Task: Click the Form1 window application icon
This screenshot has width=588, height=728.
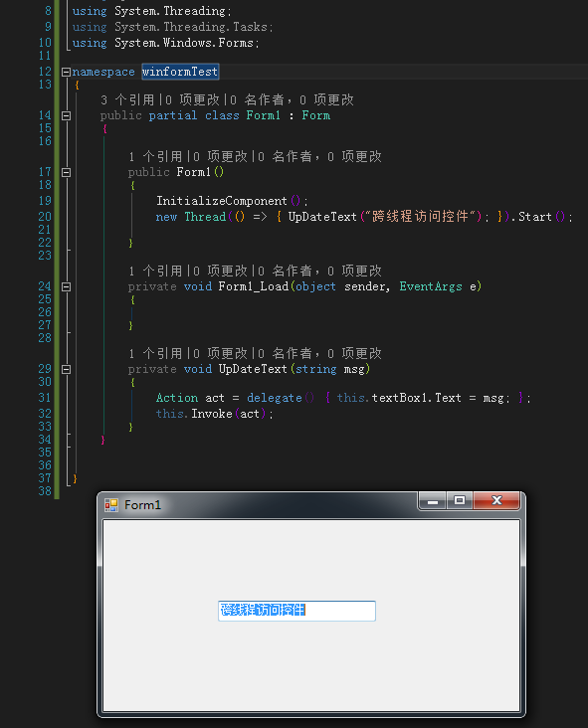Action: (111, 505)
